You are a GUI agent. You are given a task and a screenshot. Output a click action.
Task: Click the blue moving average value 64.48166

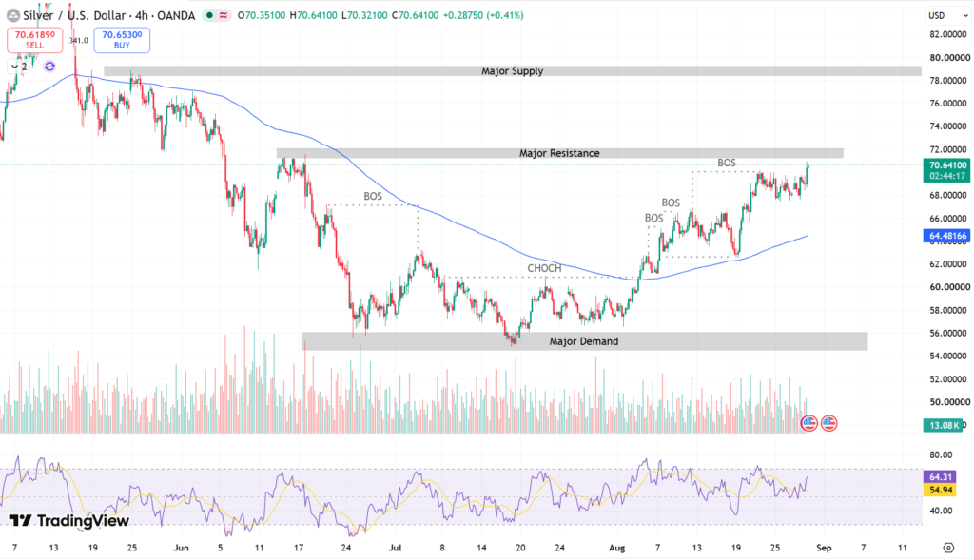(x=946, y=236)
